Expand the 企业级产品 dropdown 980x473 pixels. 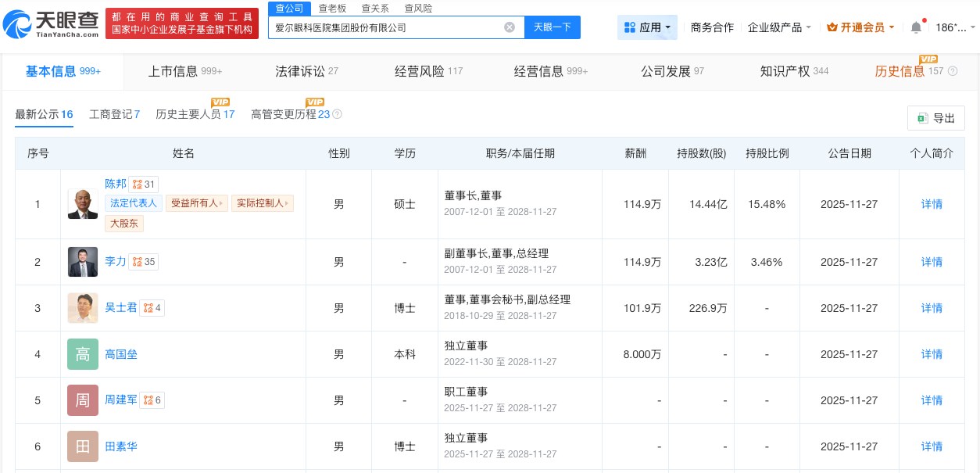(x=779, y=27)
